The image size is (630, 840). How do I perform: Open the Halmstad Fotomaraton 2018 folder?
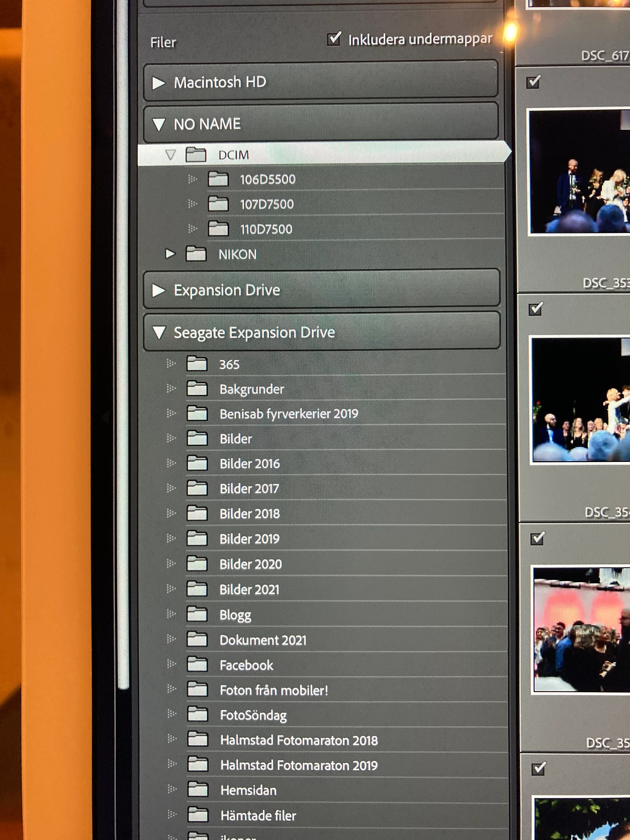tap(299, 740)
